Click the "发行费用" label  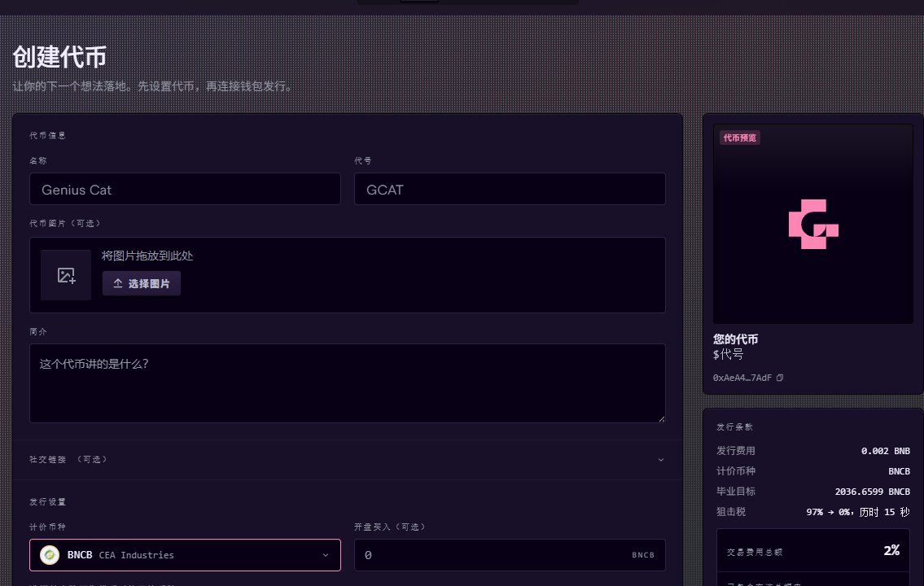point(736,451)
